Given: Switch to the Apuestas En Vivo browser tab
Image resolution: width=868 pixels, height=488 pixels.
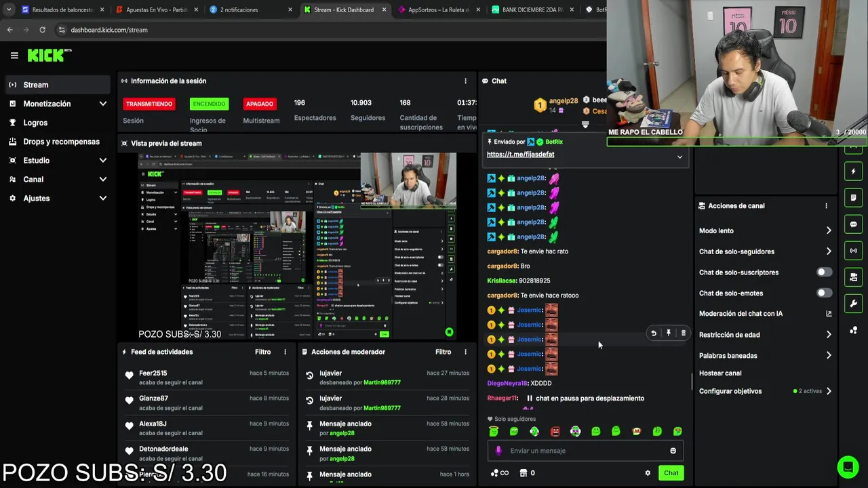Looking at the screenshot, I should (157, 9).
